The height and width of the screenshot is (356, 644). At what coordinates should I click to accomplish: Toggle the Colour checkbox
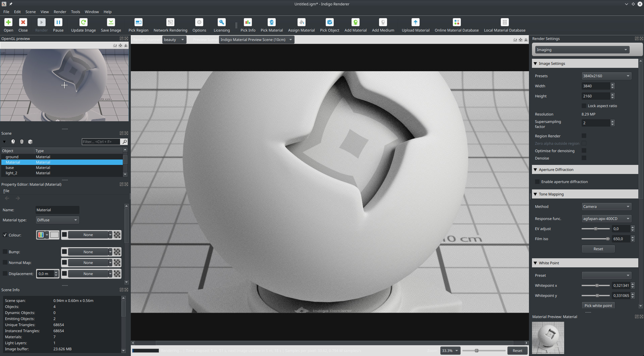5,235
